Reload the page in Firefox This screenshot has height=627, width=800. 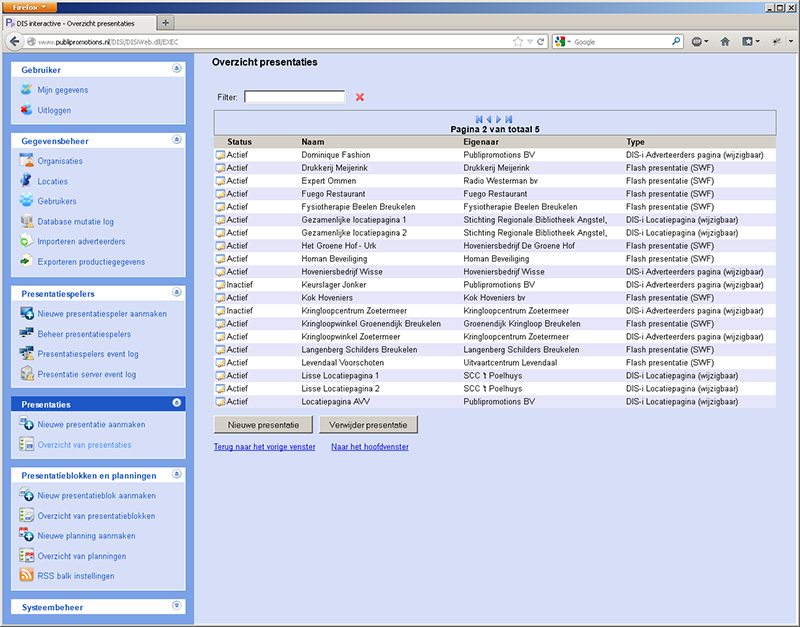click(x=541, y=42)
